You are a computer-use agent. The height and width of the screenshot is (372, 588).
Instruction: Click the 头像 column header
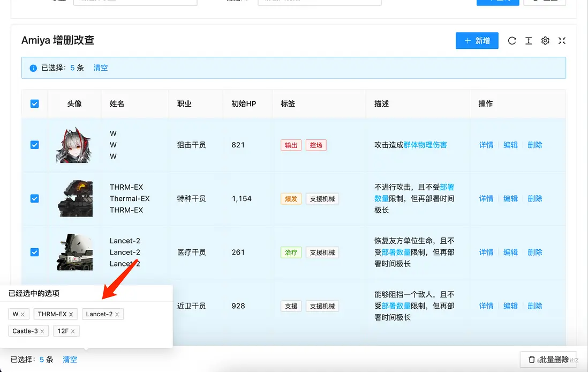(74, 103)
